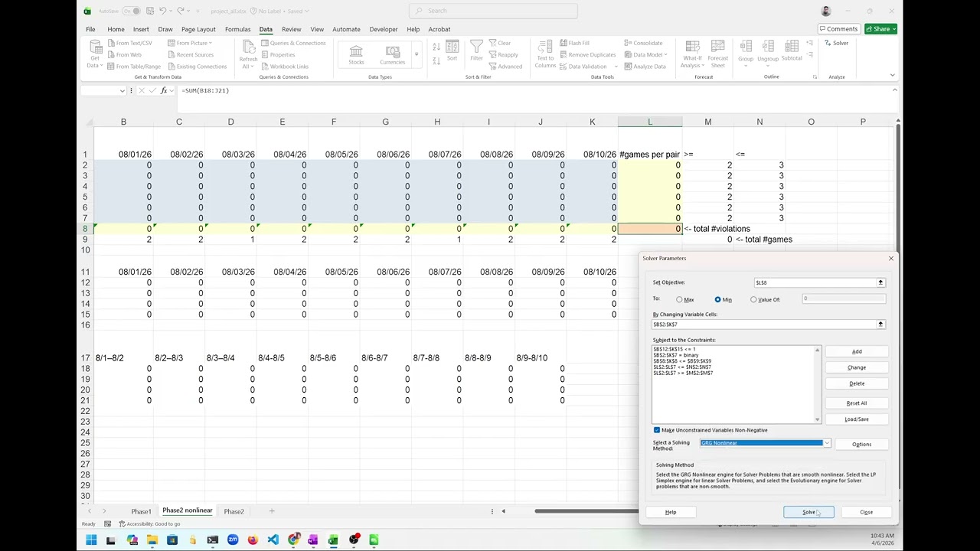Click Remove Duplicates

[587, 54]
